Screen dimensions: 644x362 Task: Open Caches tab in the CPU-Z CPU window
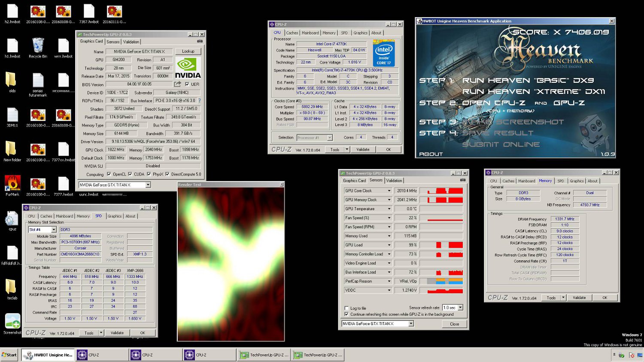292,33
